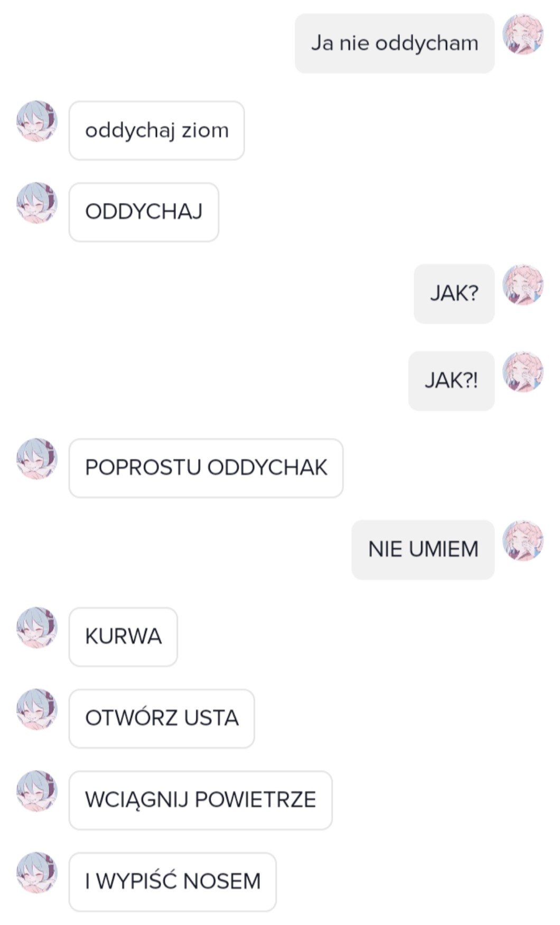Open the avatar next to "oddychaj ziom"

[37, 122]
